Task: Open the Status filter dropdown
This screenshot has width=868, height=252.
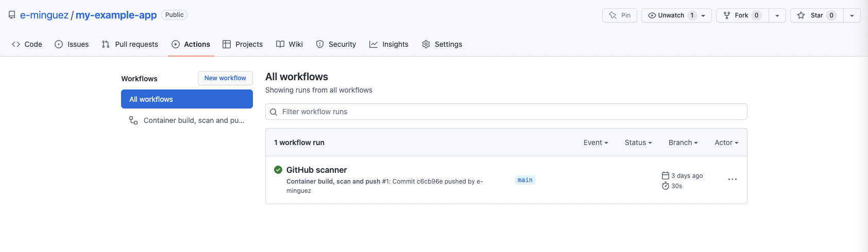Action: 638,142
